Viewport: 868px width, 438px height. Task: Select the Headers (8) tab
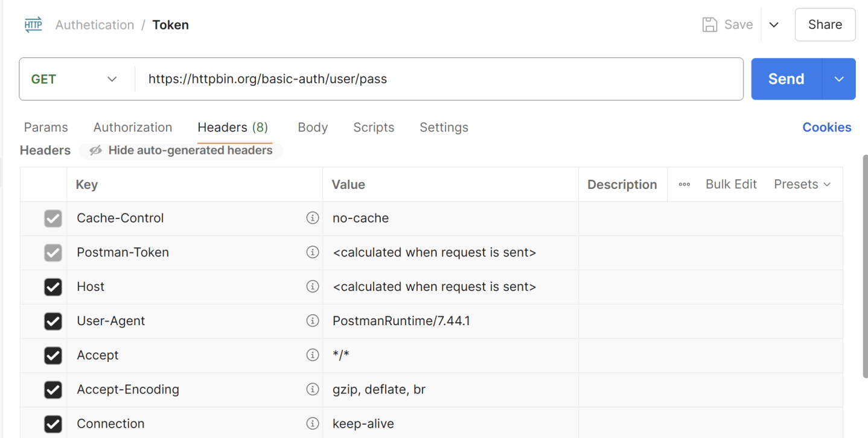(233, 127)
